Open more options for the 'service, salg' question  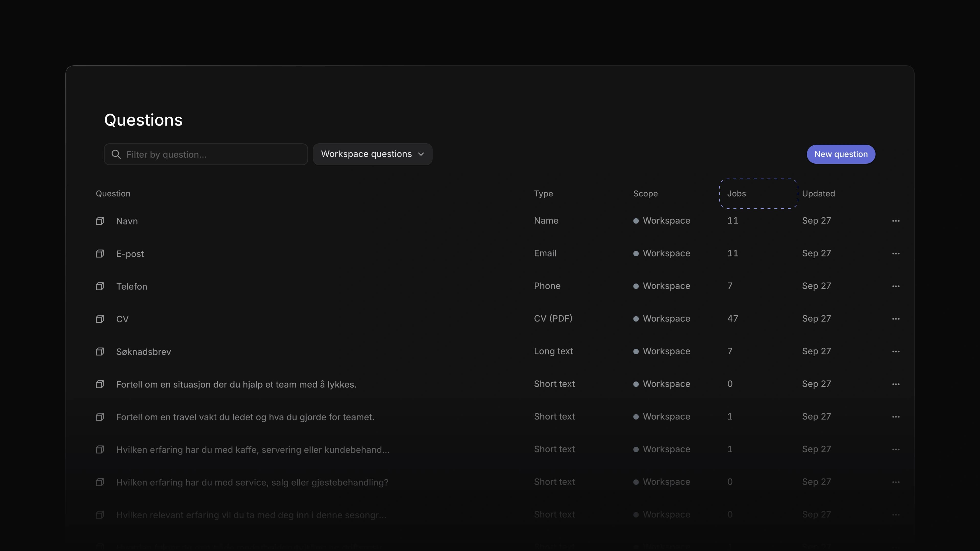click(x=896, y=483)
